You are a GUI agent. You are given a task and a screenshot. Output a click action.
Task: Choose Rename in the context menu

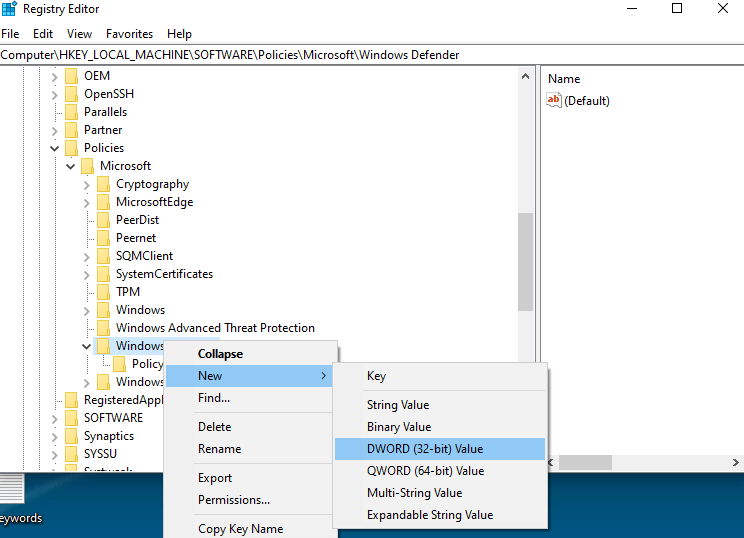(250, 448)
